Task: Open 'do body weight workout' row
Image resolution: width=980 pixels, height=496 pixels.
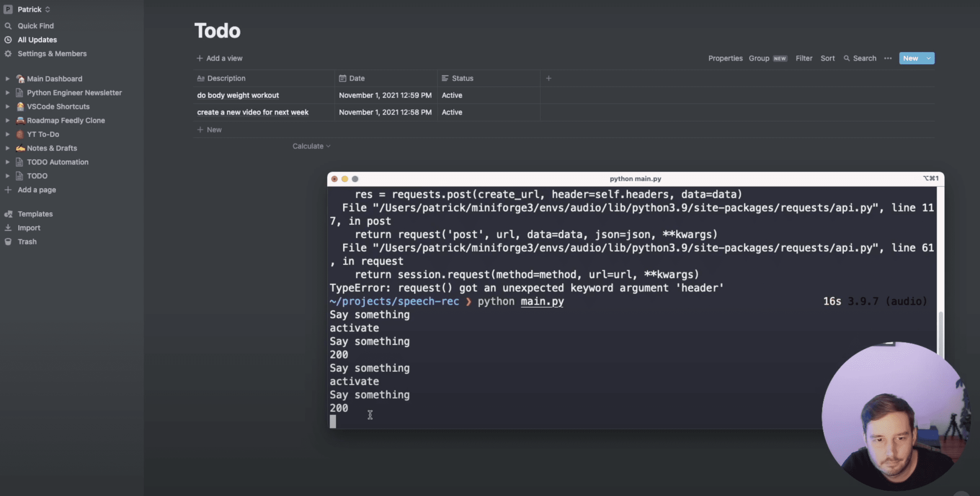Action: [x=238, y=95]
